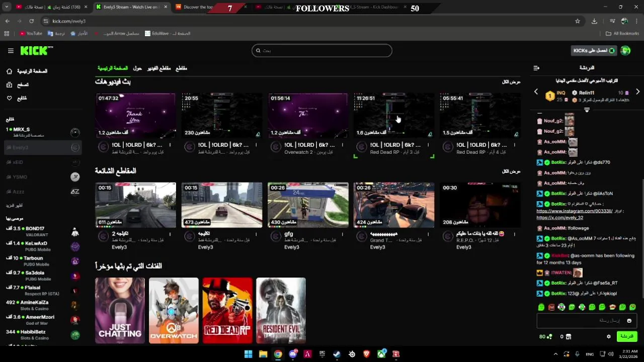The height and width of the screenshot is (362, 644).
Task: Open options menu for 01:56:14 Overwatch video
Action: (x=342, y=145)
